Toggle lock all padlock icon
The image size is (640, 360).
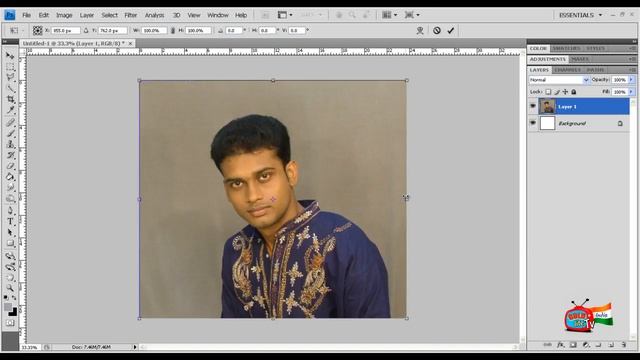574,92
